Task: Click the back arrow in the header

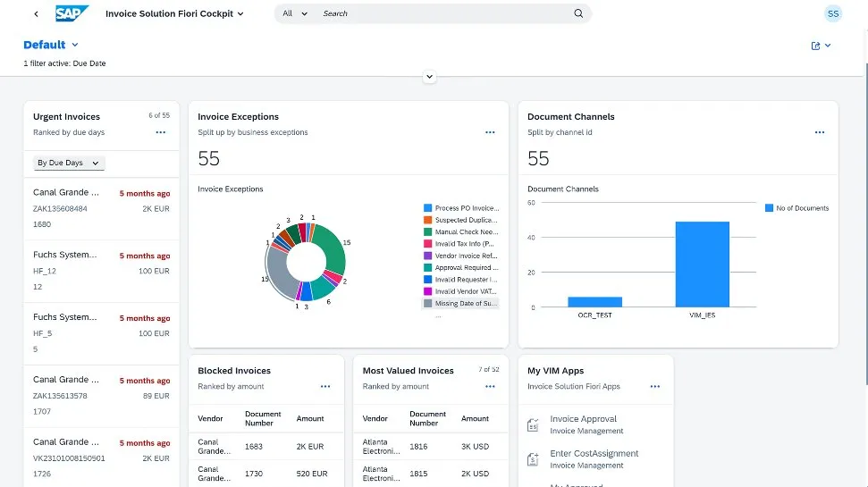Action: [36, 14]
